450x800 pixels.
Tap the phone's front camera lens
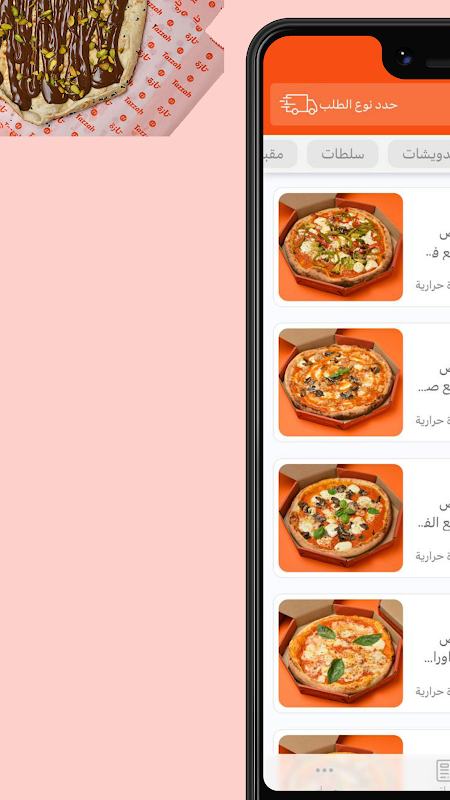[x=404, y=57]
